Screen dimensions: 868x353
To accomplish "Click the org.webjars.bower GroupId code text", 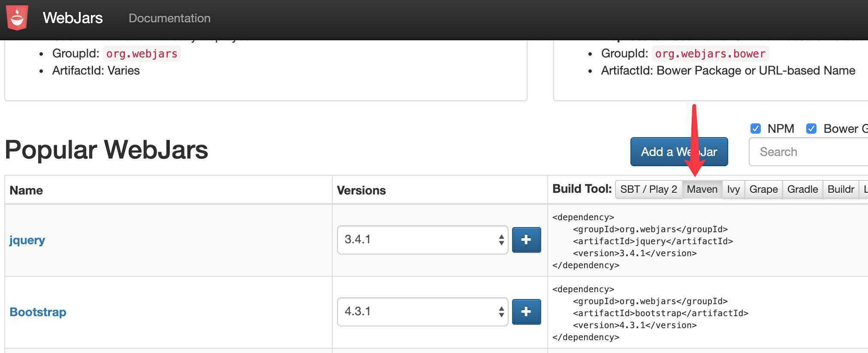I will coord(710,54).
